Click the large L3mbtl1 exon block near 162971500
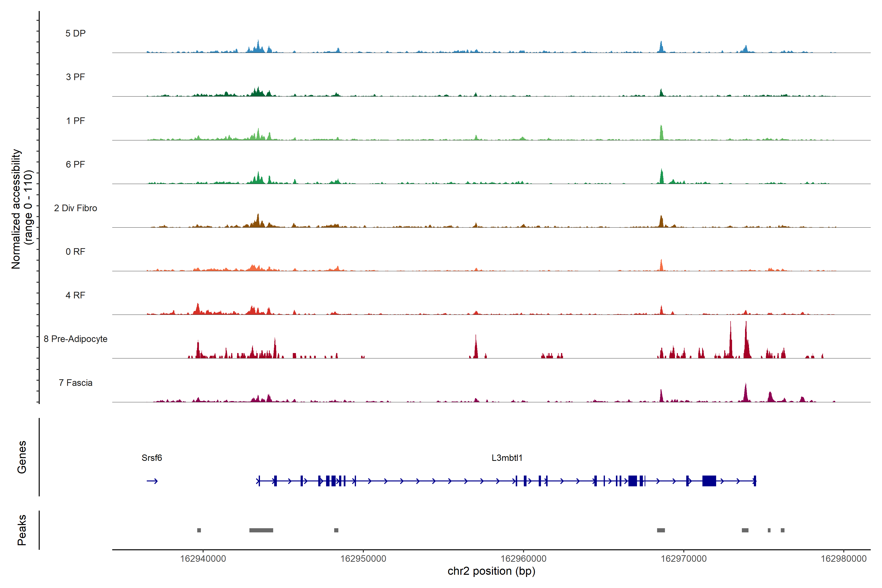The height and width of the screenshot is (588, 882). (x=709, y=481)
